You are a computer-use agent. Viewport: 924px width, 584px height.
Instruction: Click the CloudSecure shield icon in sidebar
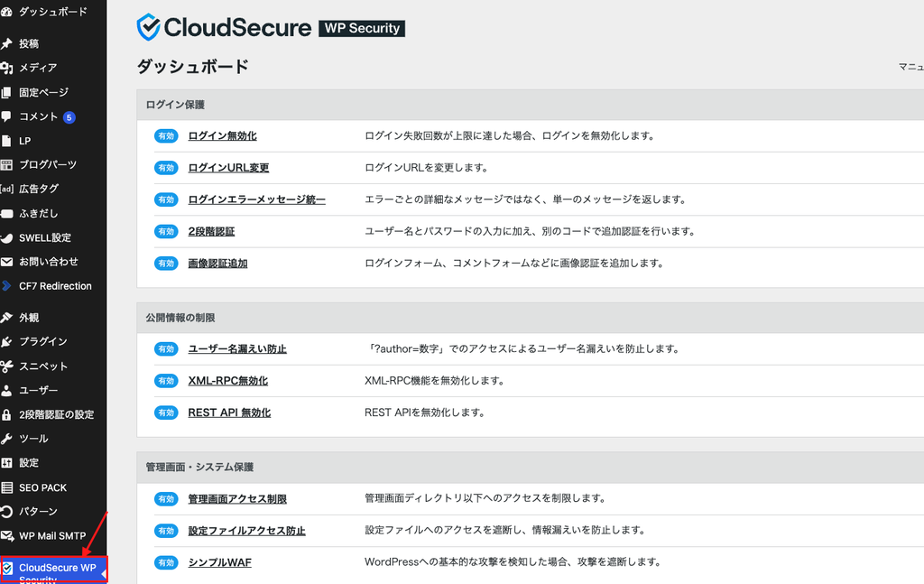[x=7, y=568]
